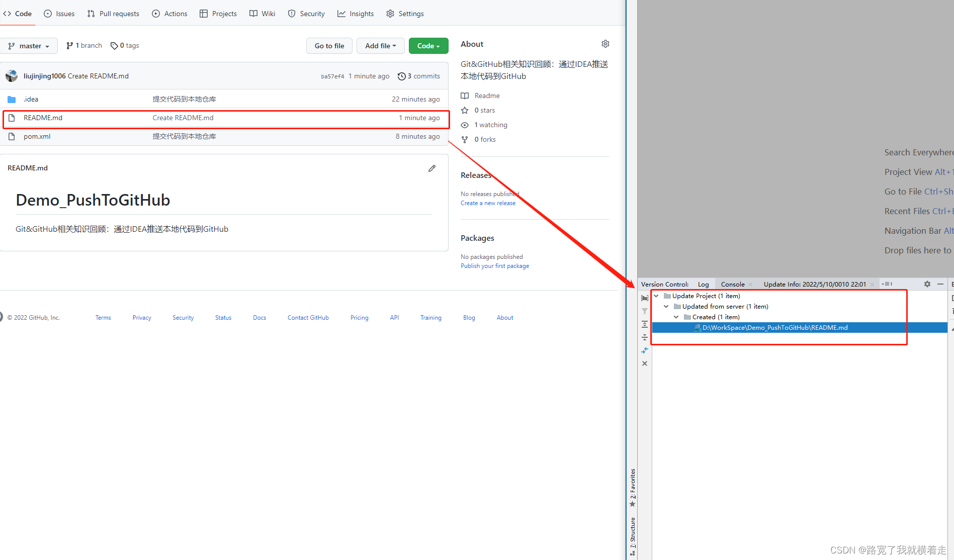The width and height of the screenshot is (954, 560).
Task: Click the gear icon next to About
Action: click(605, 44)
